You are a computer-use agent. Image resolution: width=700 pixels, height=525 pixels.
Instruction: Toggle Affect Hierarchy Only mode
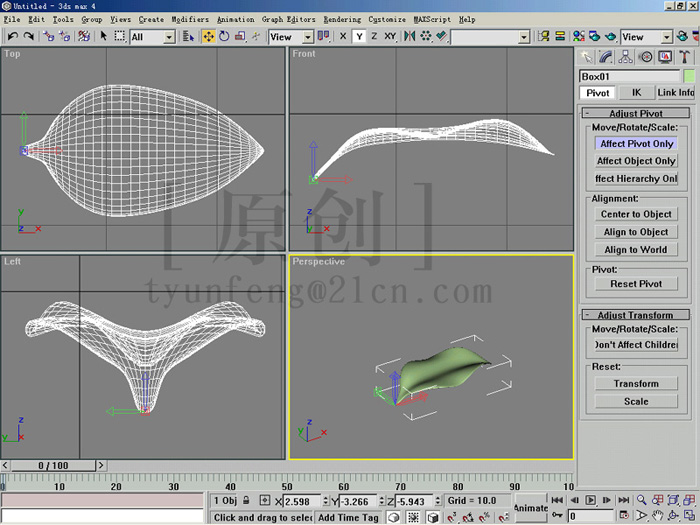(x=636, y=179)
